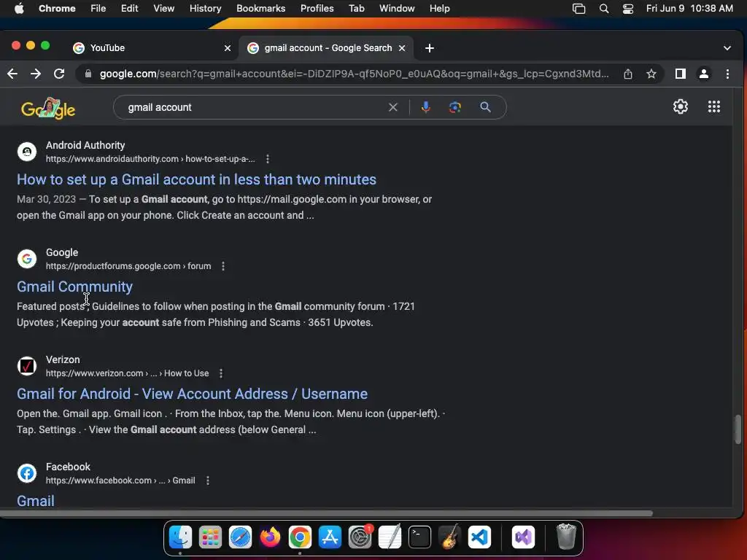Open the Gmail Community link

click(75, 287)
